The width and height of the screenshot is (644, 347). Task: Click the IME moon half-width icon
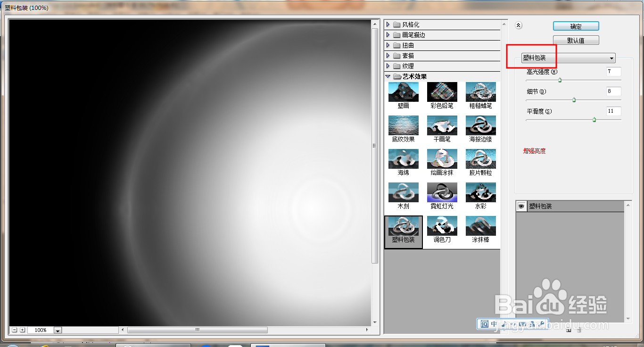504,324
